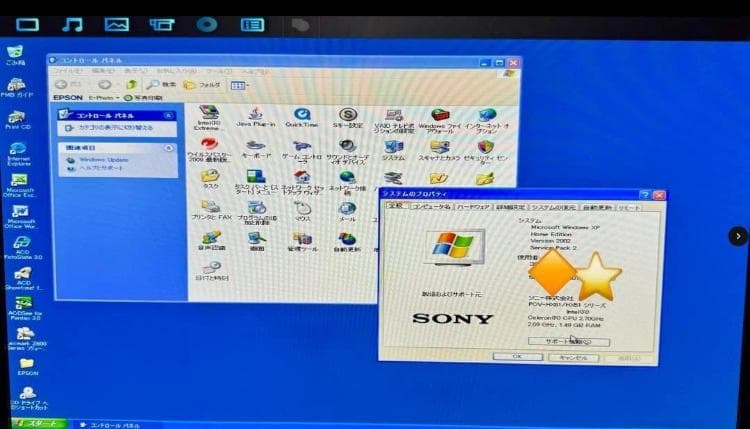Click ヘルプとサポート link in sidebar
This screenshot has width=750, height=429.
(x=101, y=168)
